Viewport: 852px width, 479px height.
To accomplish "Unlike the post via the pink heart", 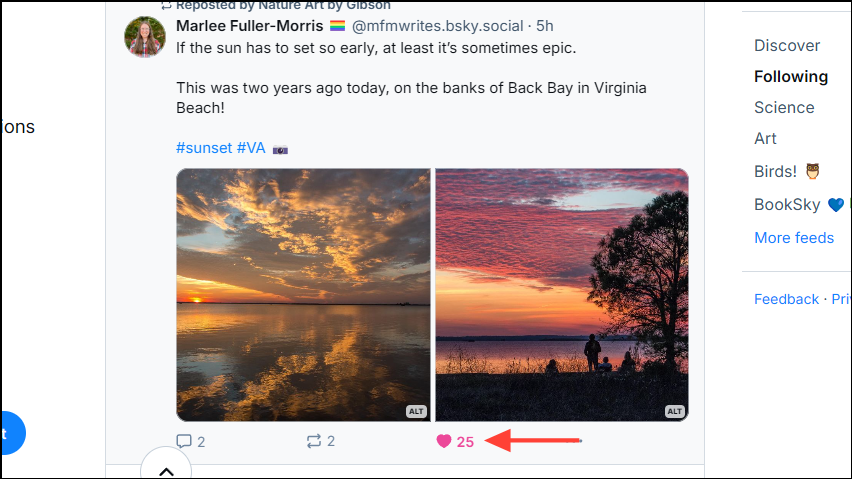I will tap(444, 441).
